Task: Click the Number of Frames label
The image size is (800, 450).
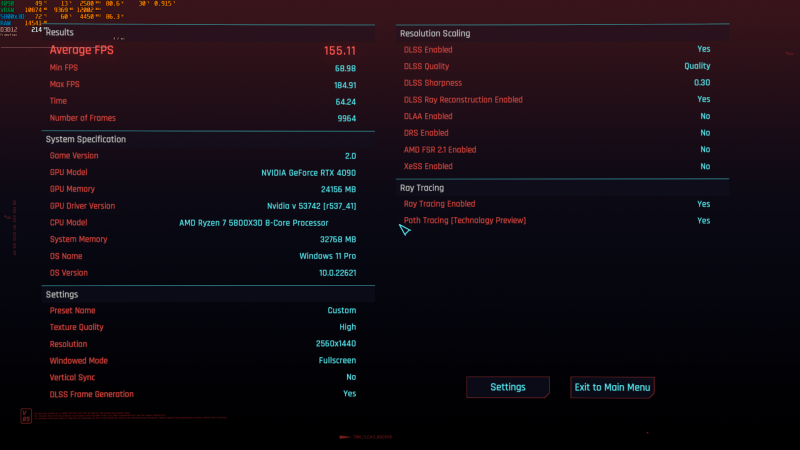Action: click(83, 118)
